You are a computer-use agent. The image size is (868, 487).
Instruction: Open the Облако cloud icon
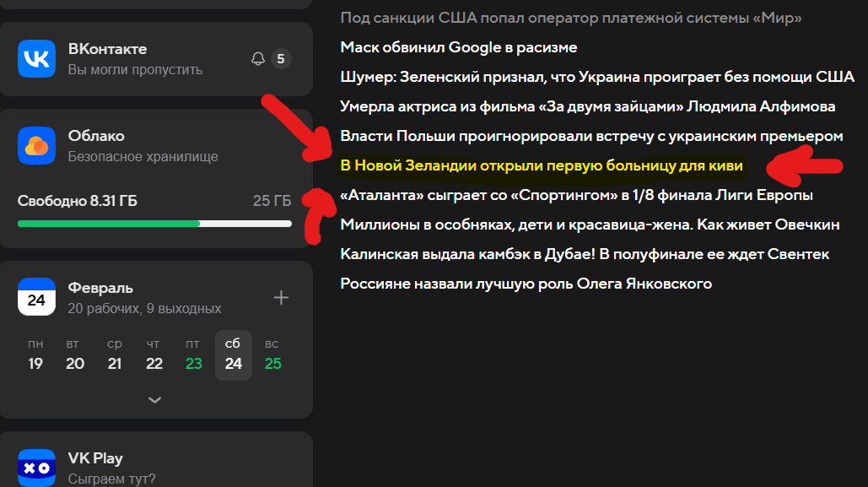[36, 146]
